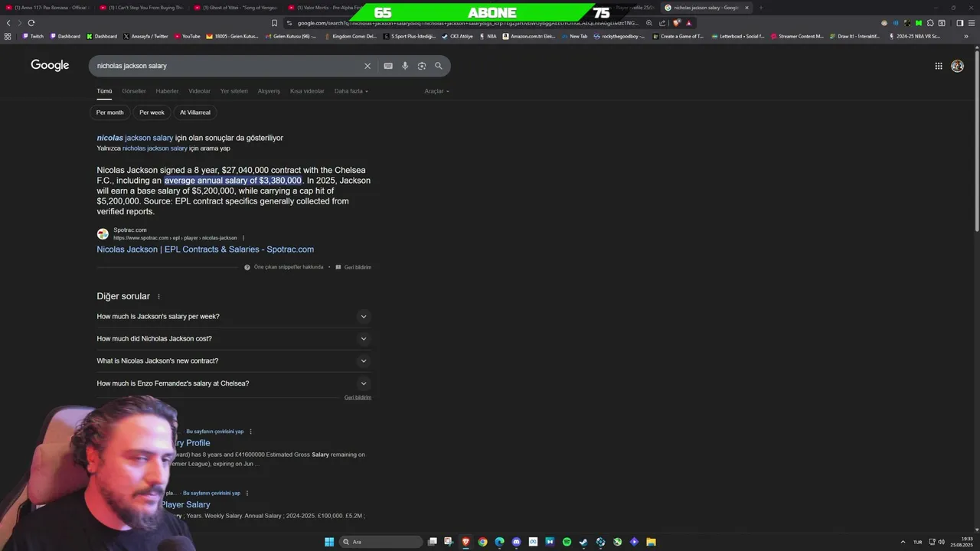
Task: Open the taskbar clock and date
Action: 962,542
